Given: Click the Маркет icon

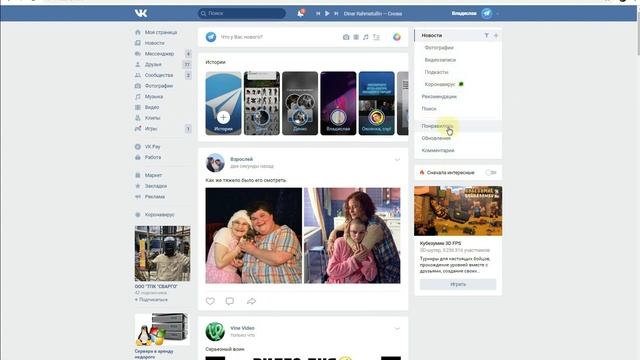Looking at the screenshot, I should pyautogui.click(x=138, y=175).
